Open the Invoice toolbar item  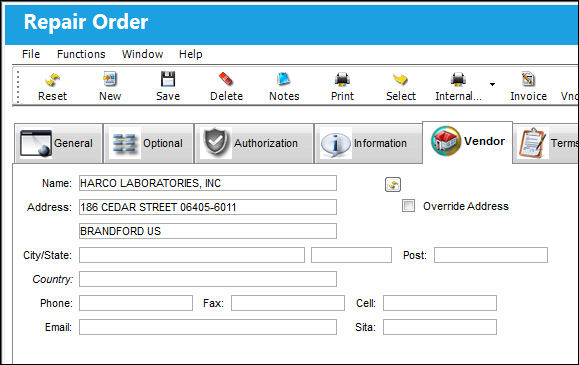tap(528, 86)
